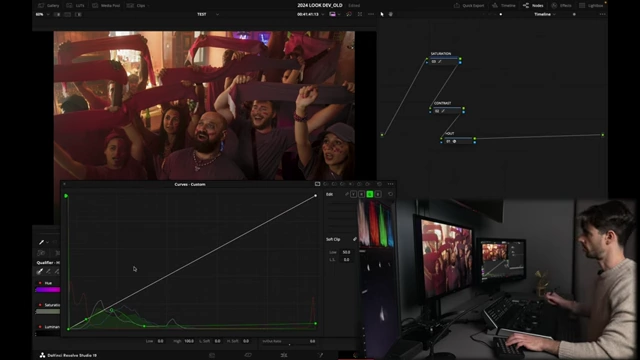Viewport: 640px width, 360px height.
Task: Click the green play arrow atop curve editor
Action: 66,196
